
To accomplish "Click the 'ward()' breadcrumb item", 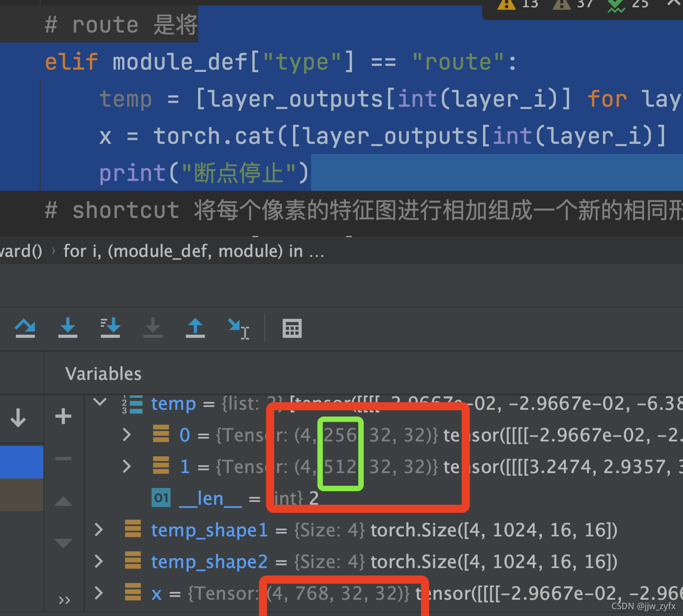I will pos(21,251).
